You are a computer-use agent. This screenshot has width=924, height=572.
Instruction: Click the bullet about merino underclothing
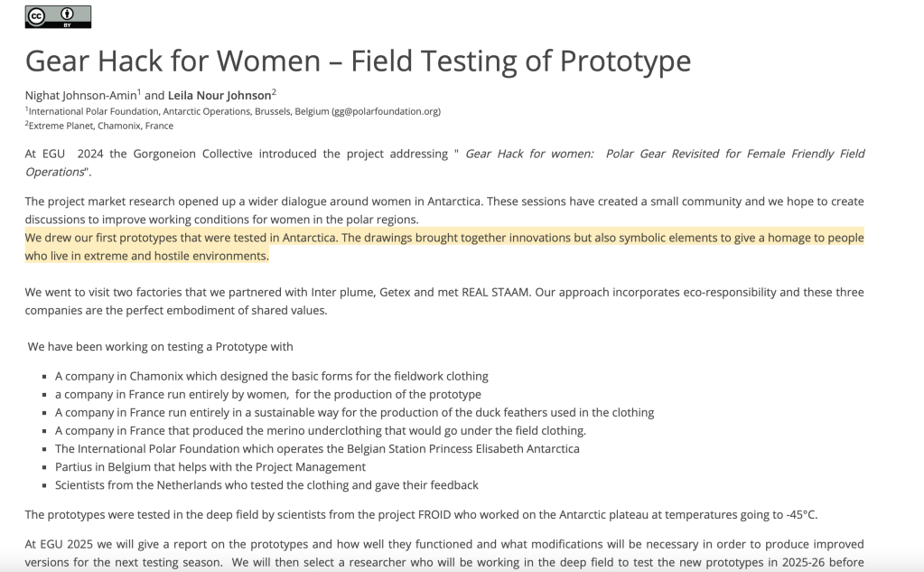[320, 430]
